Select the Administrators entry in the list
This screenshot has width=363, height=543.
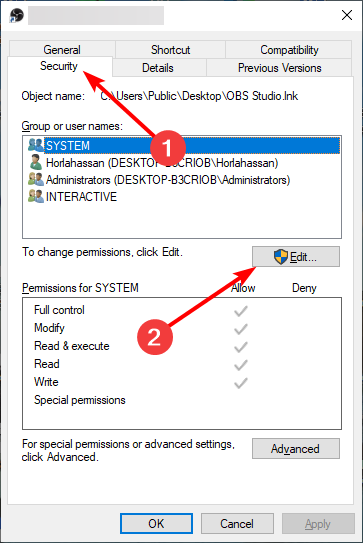tap(168, 180)
